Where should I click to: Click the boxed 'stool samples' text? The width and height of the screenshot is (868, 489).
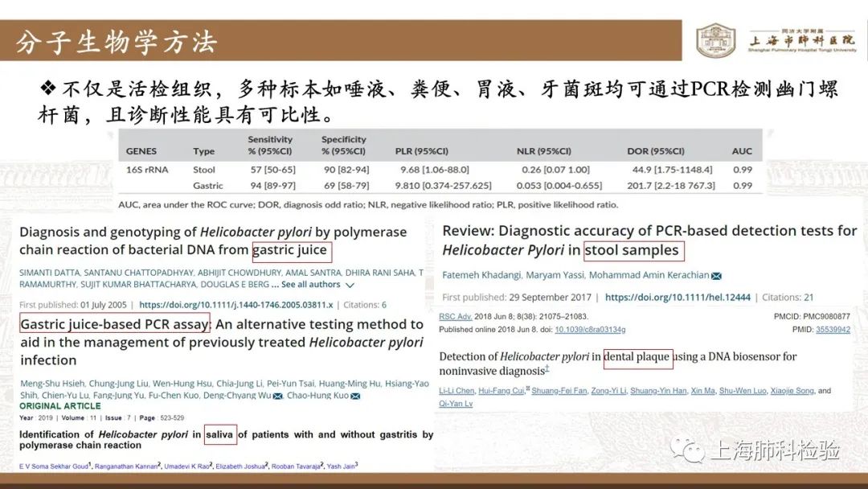point(634,251)
